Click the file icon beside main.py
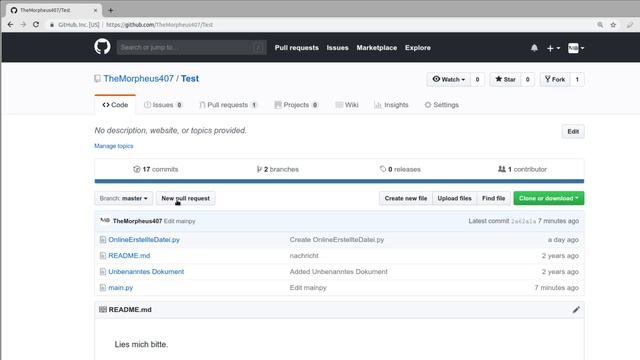The width and height of the screenshot is (640, 360). click(x=102, y=288)
